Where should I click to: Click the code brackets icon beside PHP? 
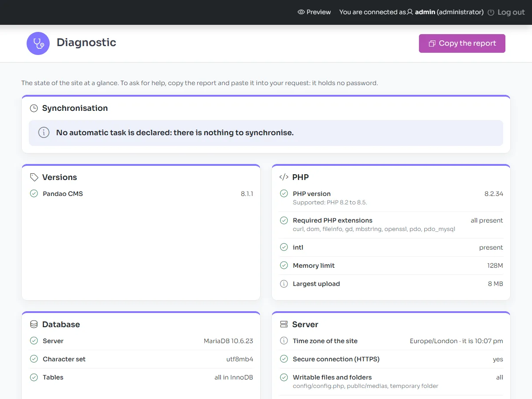[284, 177]
